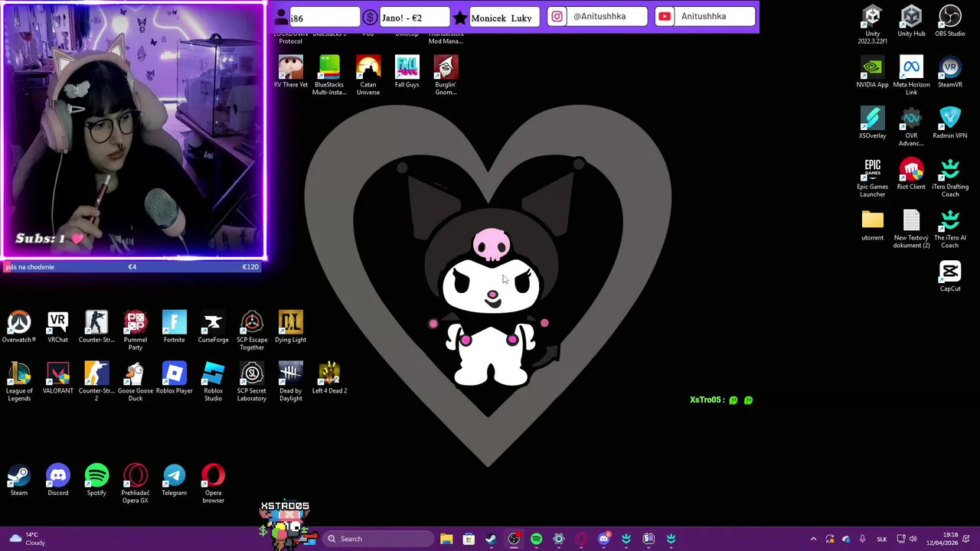Open the NVIDIA App shortcut

point(872,72)
